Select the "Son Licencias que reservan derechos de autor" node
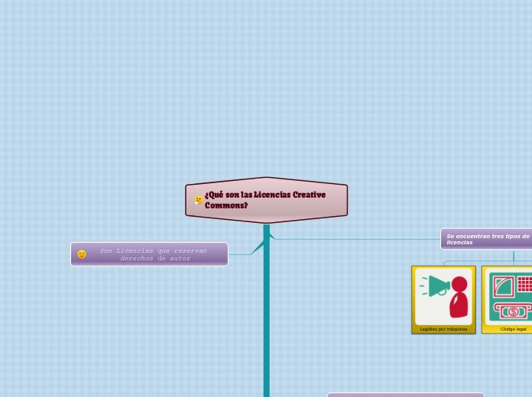Image resolution: width=532 pixels, height=397 pixels. [x=149, y=254]
